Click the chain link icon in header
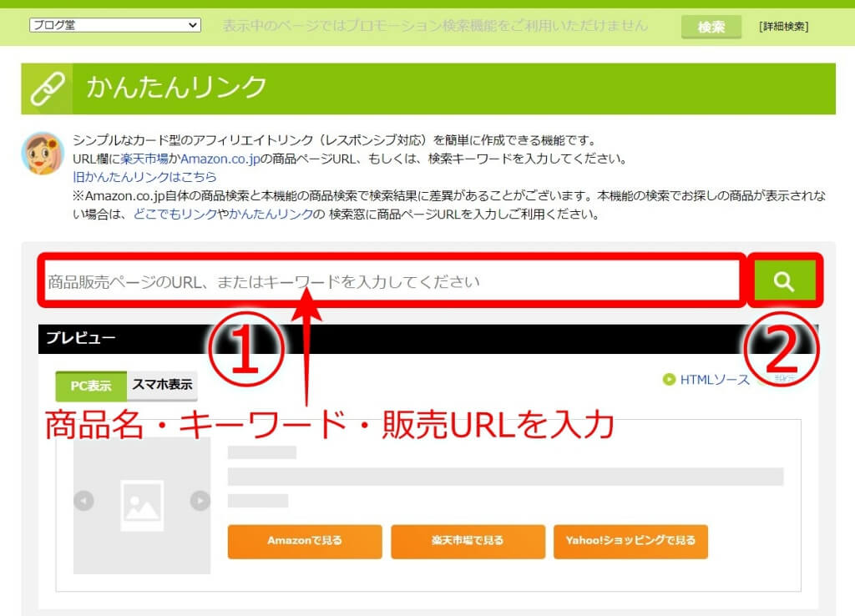This screenshot has width=855, height=616. 48,88
